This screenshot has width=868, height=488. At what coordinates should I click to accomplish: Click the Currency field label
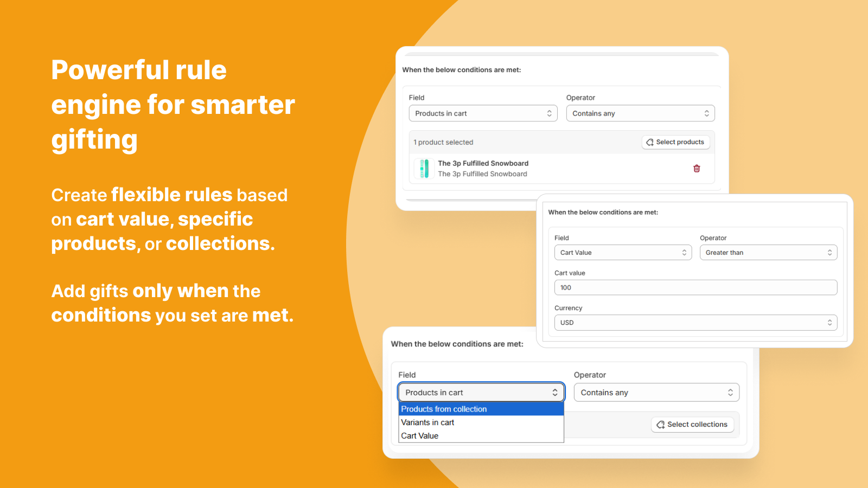pyautogui.click(x=568, y=308)
